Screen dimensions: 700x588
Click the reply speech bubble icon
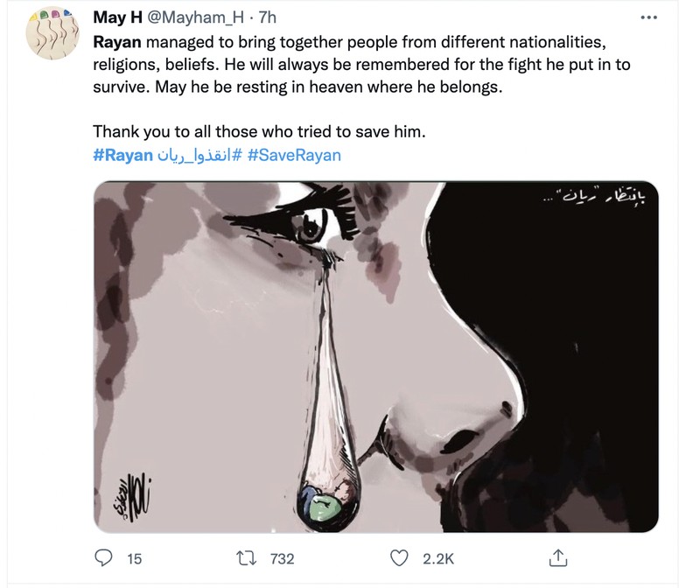[103, 557]
